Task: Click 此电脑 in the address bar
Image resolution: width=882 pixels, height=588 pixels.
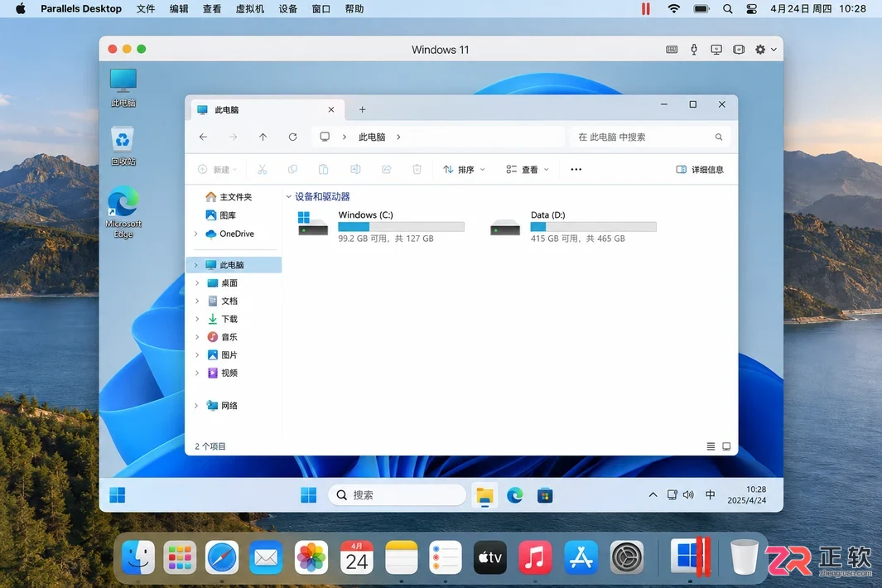Action: click(372, 137)
